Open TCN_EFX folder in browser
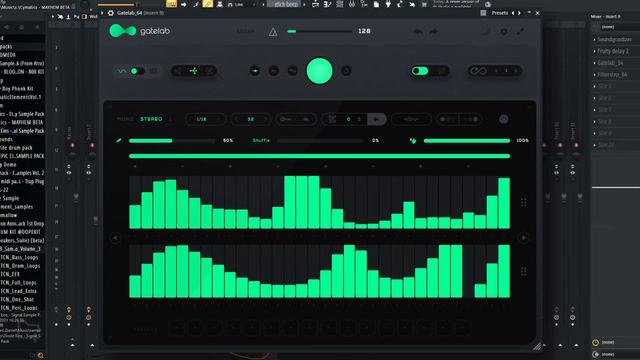The image size is (640, 360). 10,274
